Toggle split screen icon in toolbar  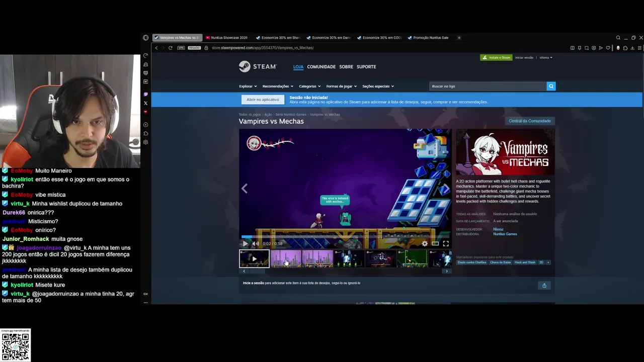tap(572, 48)
